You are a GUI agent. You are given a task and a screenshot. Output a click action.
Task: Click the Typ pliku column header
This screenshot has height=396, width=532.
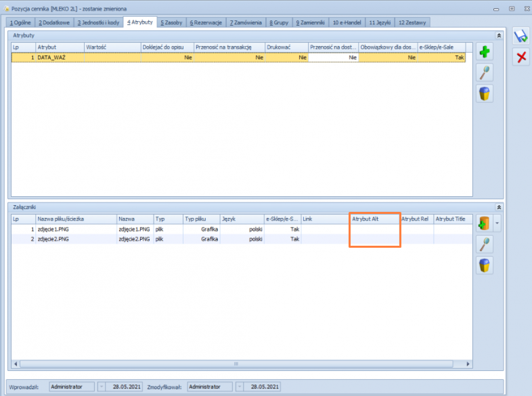tap(202, 219)
